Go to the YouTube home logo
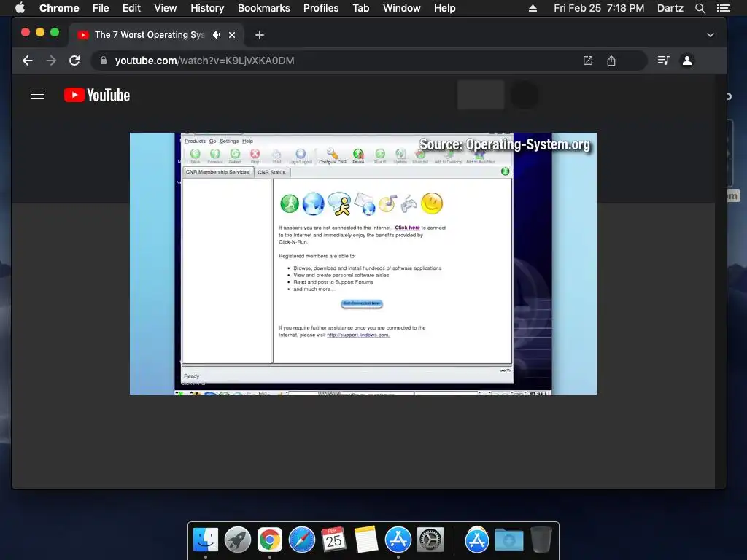Viewport: 747px width, 560px height. click(97, 95)
